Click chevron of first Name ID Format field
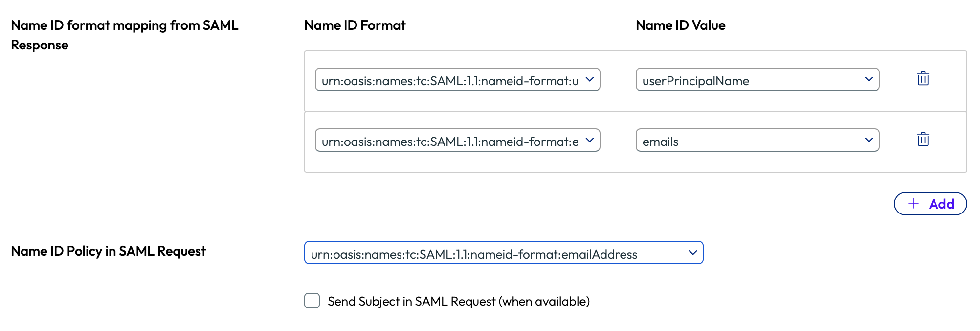The width and height of the screenshot is (980, 331). click(590, 79)
